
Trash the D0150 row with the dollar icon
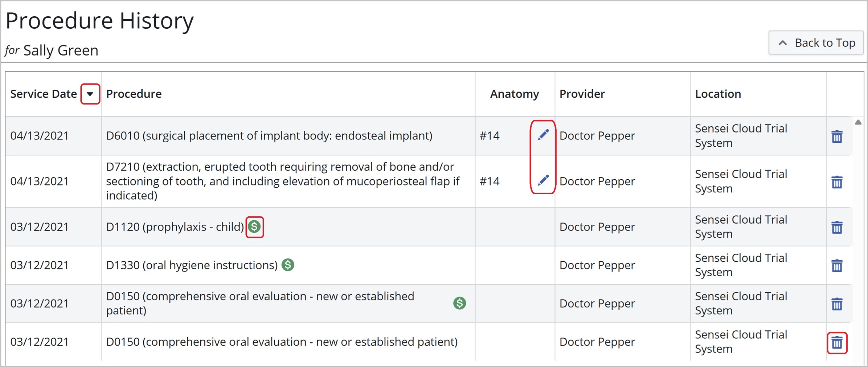(x=837, y=304)
